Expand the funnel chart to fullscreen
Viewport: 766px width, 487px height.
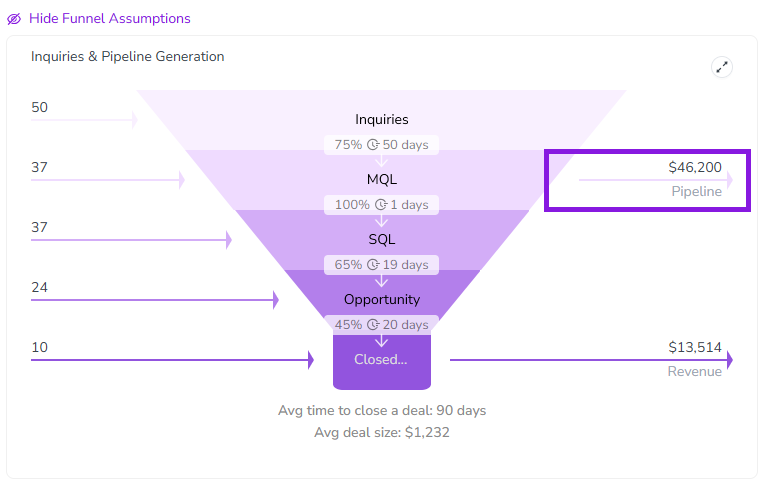click(x=722, y=67)
